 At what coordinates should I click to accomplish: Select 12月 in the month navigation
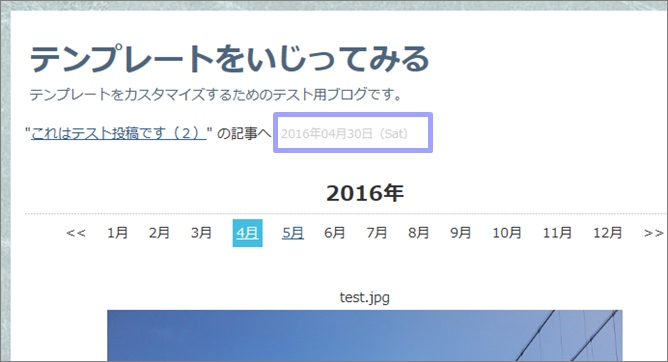pos(608,233)
